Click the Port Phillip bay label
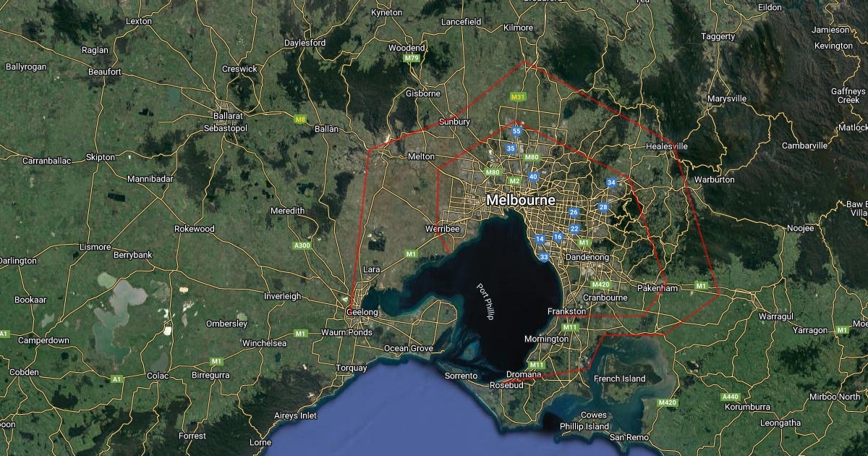 (x=485, y=303)
